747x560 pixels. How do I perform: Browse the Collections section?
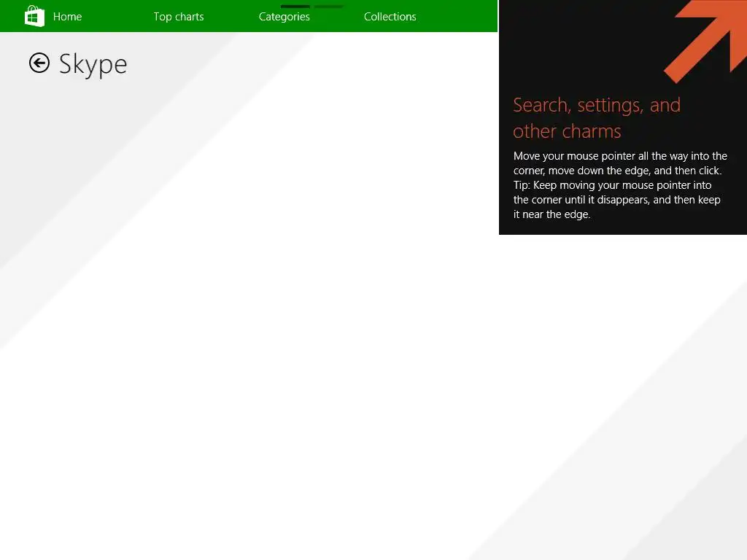coord(390,17)
